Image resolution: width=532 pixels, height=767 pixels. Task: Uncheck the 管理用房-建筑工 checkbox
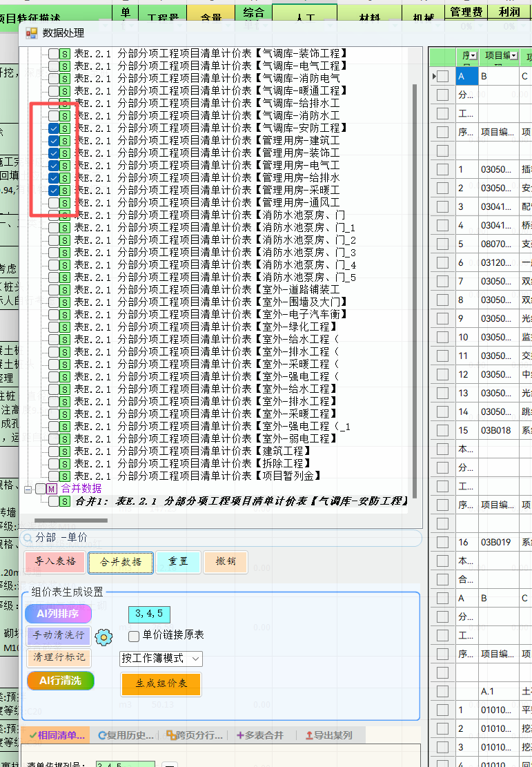(53, 141)
